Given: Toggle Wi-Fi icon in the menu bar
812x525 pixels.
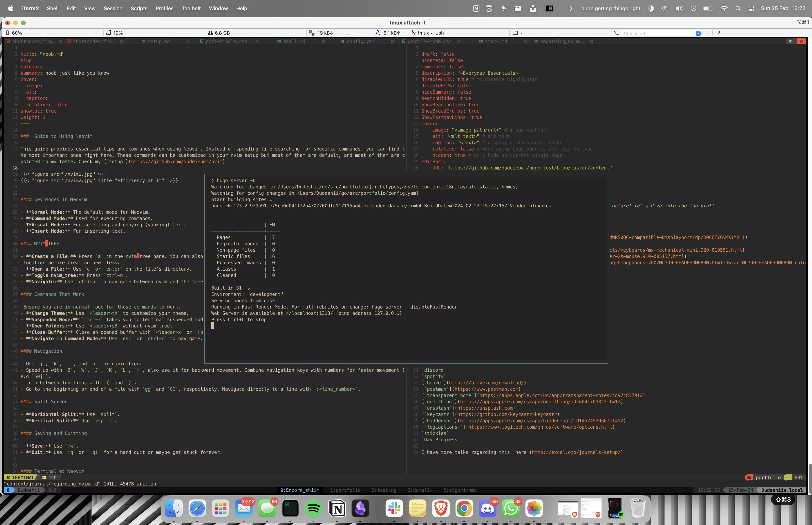Looking at the screenshot, I should pos(724,8).
